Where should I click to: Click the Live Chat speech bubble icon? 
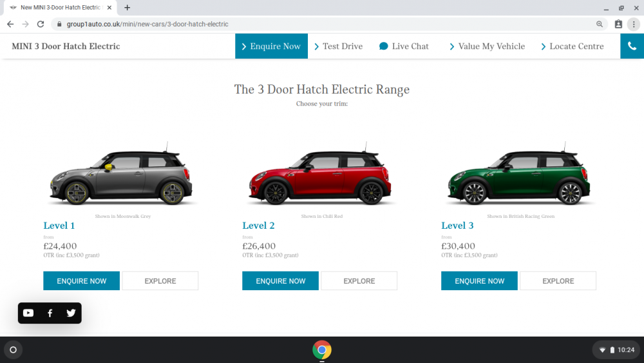(384, 46)
